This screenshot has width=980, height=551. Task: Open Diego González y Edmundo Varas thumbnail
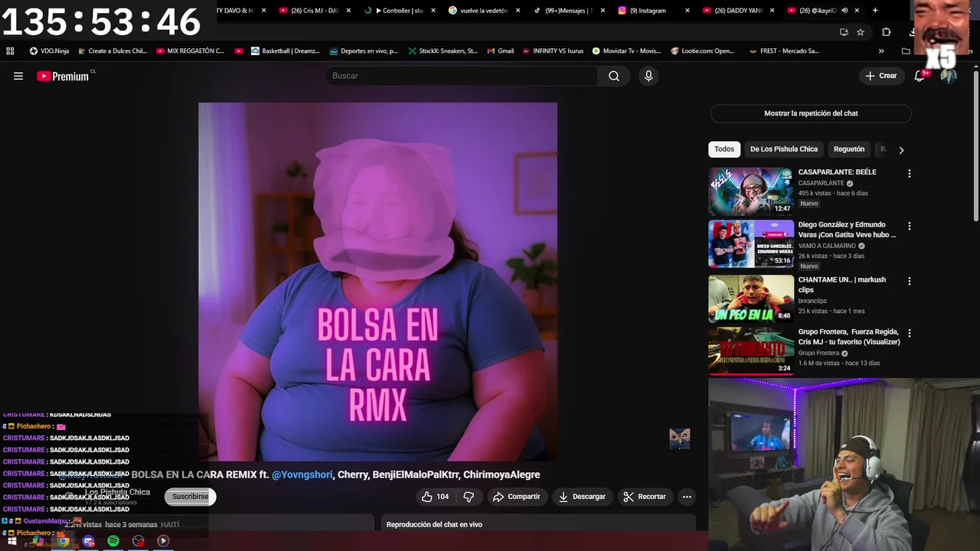coord(751,244)
